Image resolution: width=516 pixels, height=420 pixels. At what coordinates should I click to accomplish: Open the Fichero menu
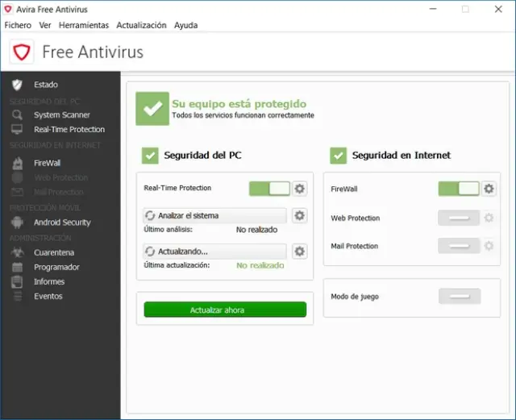(18, 25)
